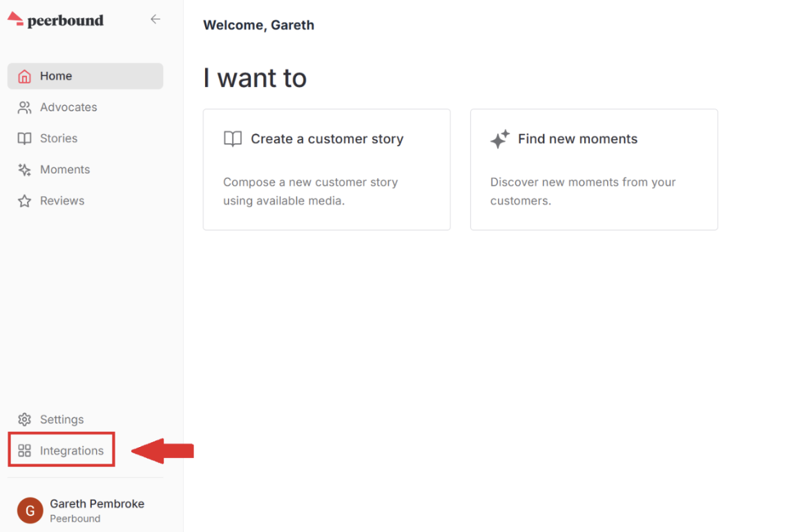Screen dimensions: 786x532
Task: Open the Reviews section
Action: 85,201
